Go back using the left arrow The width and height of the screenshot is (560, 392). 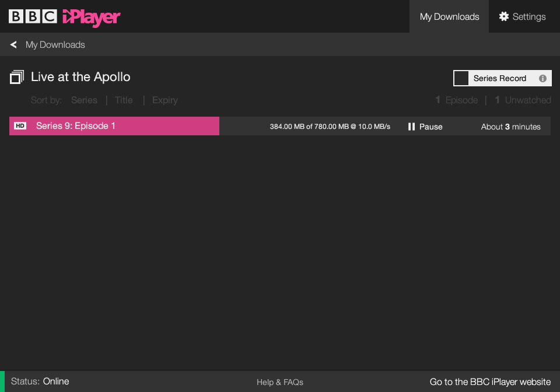pyautogui.click(x=13, y=45)
